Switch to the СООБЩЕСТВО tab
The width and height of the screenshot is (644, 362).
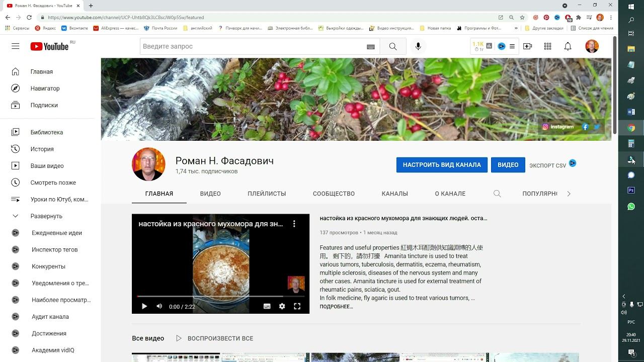pos(334,194)
